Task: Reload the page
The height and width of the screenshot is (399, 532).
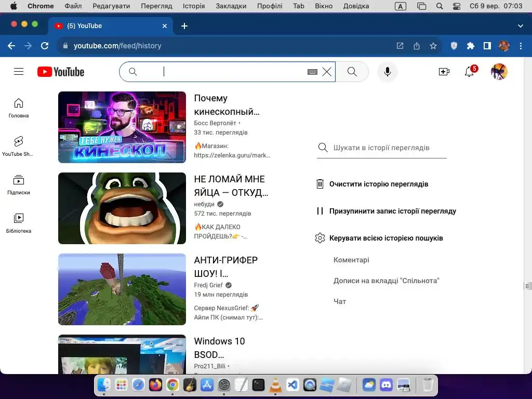Action: [45, 46]
